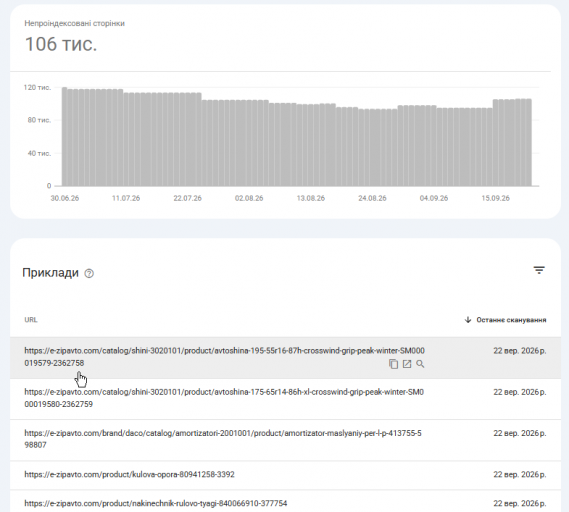Open the nakinechnik-rulovo-tyagi URL row
569x512 pixels.
pos(285,503)
